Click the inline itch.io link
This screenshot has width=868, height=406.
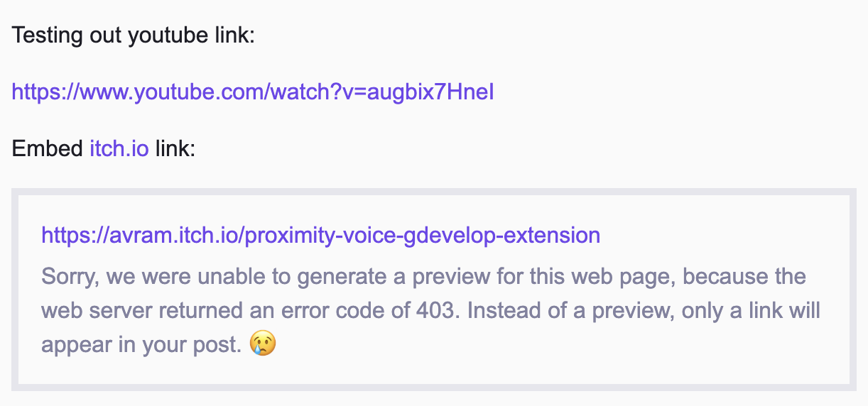click(x=119, y=149)
